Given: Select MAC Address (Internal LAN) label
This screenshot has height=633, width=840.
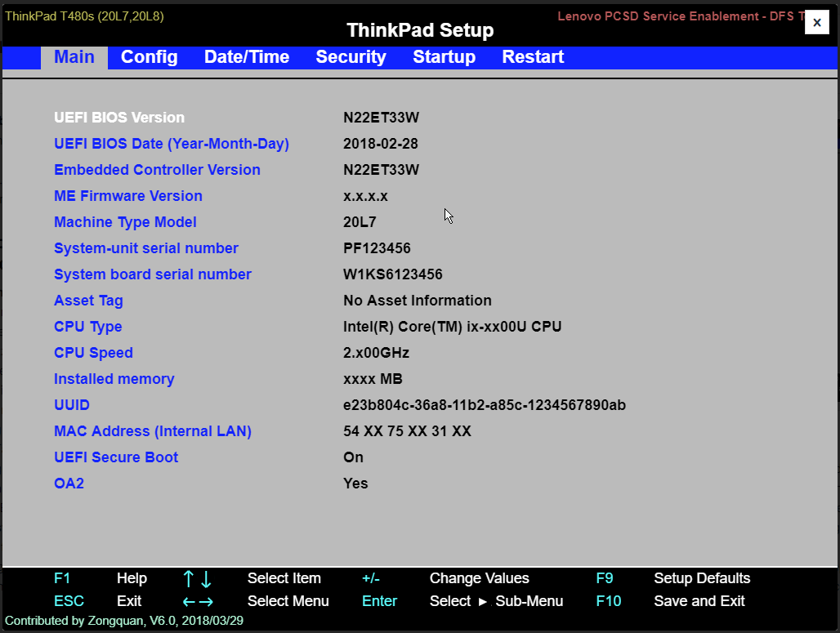Looking at the screenshot, I should tap(153, 431).
